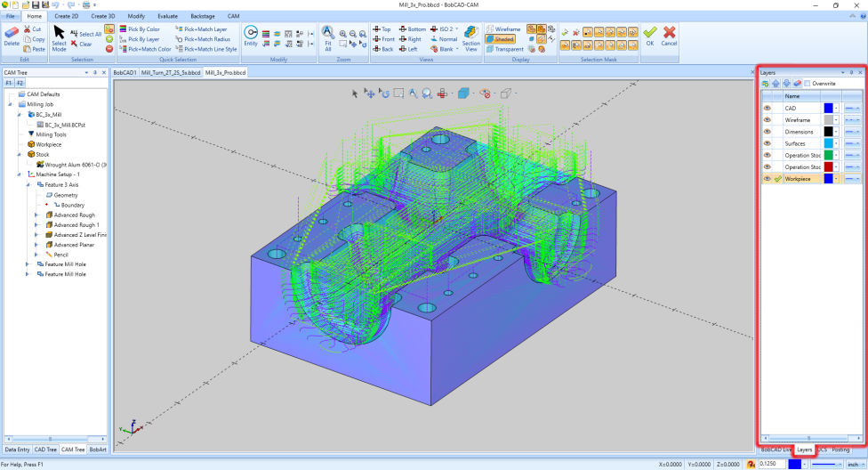Click the Paste clipboard icon

(x=27, y=49)
